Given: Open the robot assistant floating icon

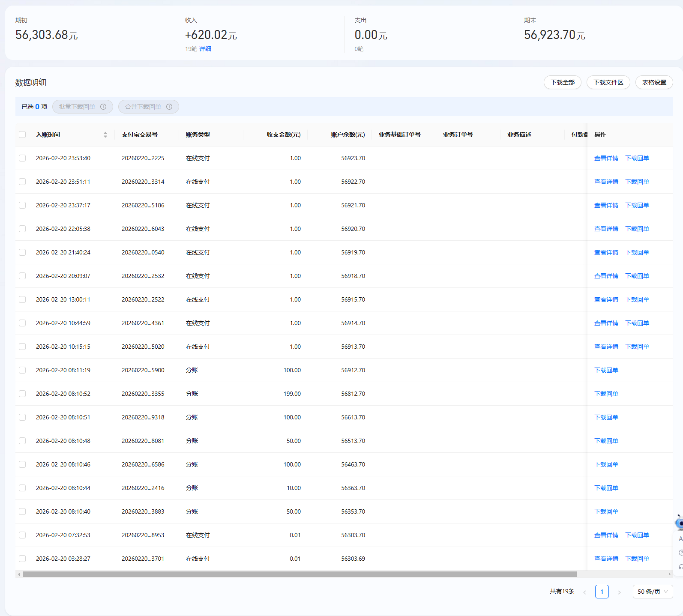Looking at the screenshot, I should click(x=679, y=523).
